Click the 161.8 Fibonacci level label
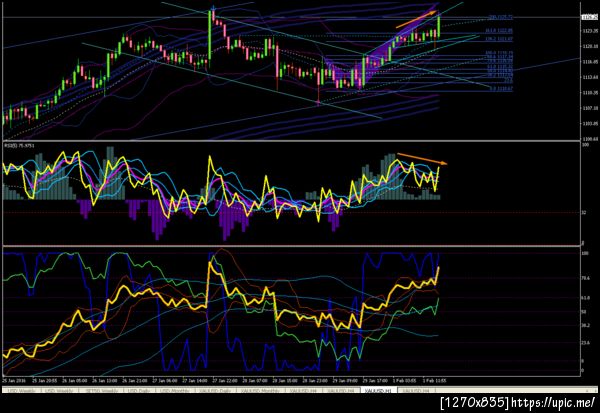The width and height of the screenshot is (600, 413). pos(499,31)
